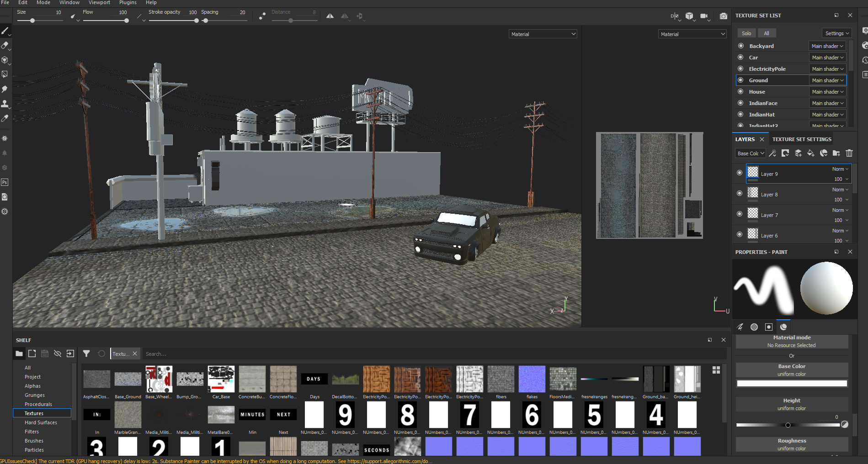Toggle Car texture set visibility
Image resolution: width=868 pixels, height=464 pixels.
pyautogui.click(x=740, y=57)
